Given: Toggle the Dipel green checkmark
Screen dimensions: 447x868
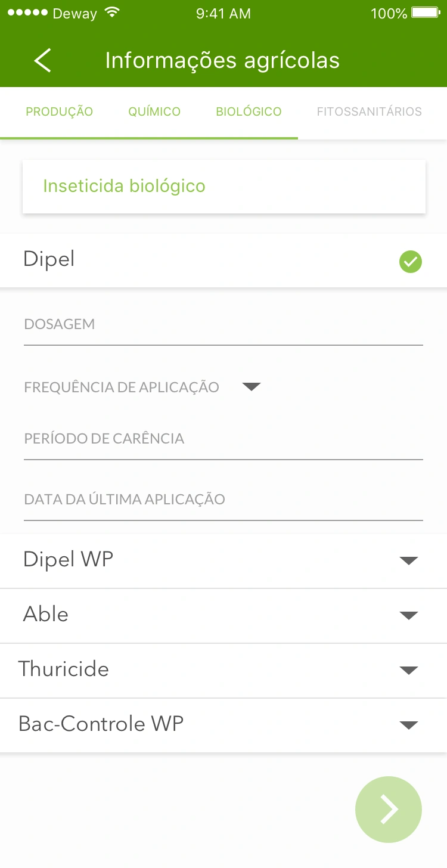Looking at the screenshot, I should pyautogui.click(x=410, y=262).
